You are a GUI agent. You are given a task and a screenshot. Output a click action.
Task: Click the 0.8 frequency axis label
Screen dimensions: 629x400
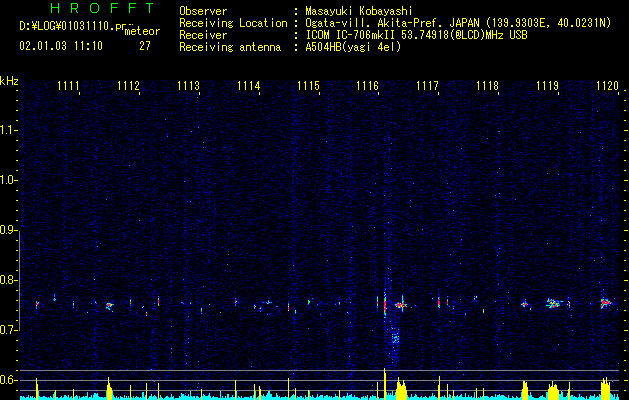(8, 280)
